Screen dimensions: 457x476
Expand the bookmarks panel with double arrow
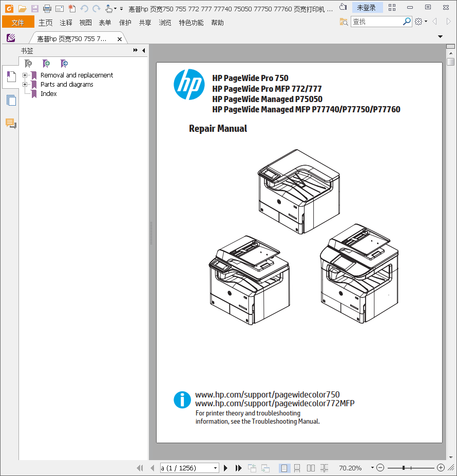pyautogui.click(x=135, y=50)
